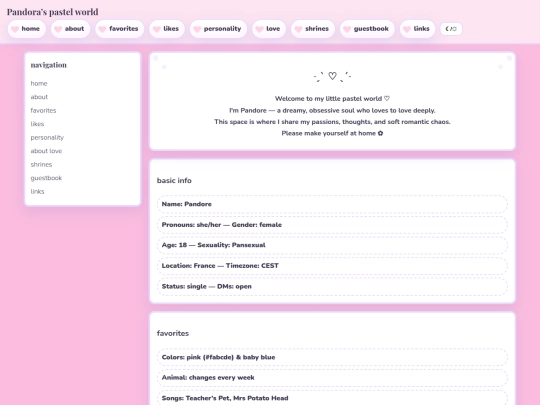This screenshot has height=405, width=540.
Task: Click home in the navigation sidebar
Action: click(x=39, y=83)
